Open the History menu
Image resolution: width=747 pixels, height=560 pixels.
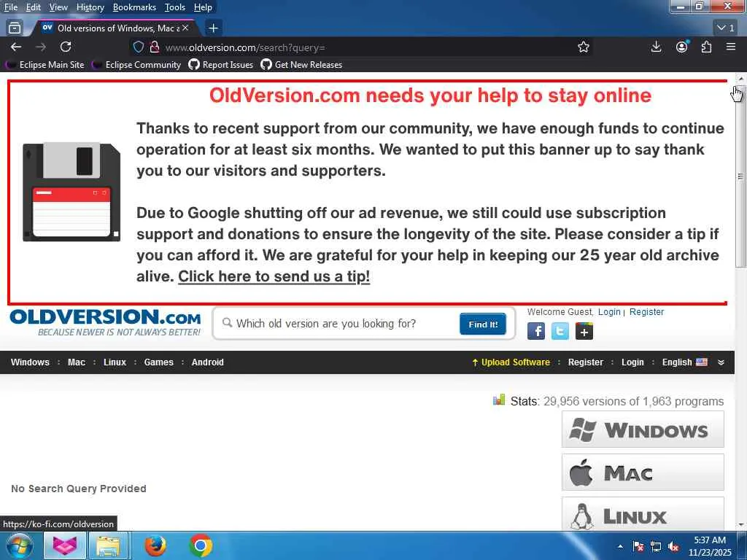coord(90,7)
